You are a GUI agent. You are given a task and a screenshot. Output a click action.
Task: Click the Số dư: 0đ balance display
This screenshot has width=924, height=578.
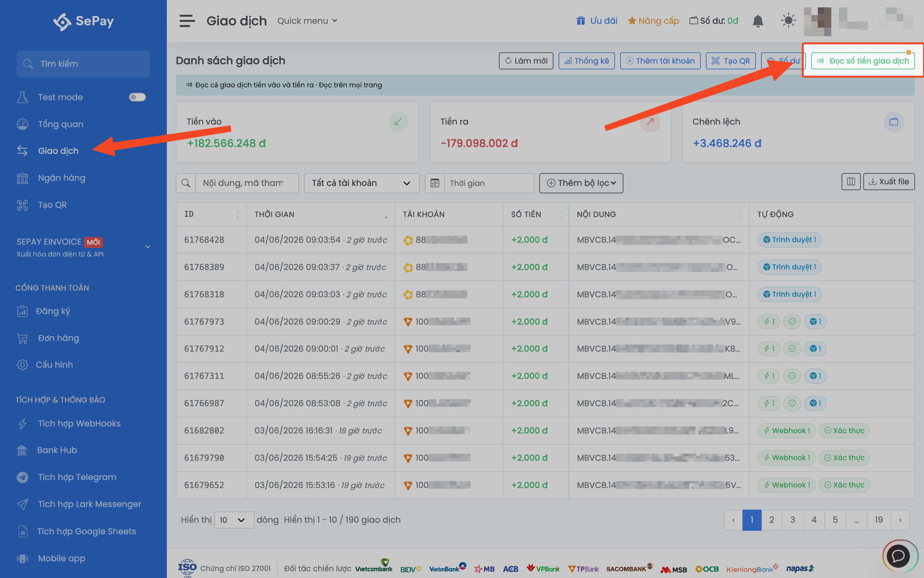pos(714,21)
